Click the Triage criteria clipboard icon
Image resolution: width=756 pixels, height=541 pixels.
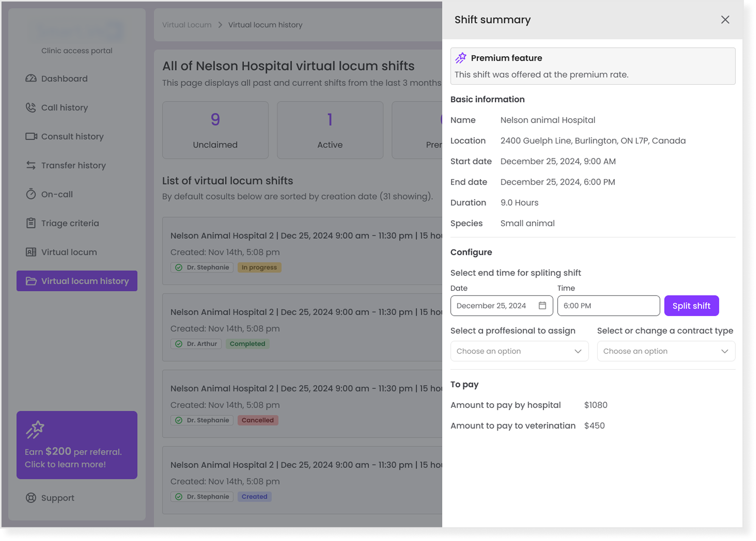[31, 223]
